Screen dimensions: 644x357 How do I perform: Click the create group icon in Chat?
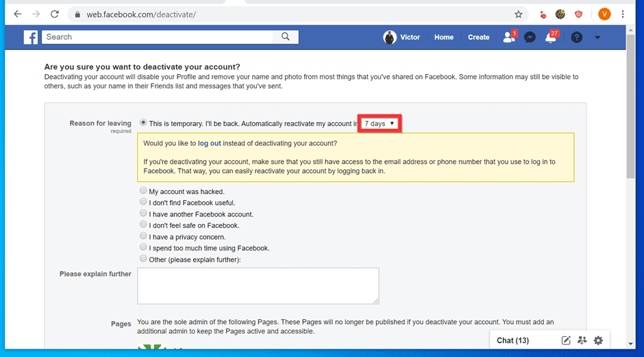(582, 340)
